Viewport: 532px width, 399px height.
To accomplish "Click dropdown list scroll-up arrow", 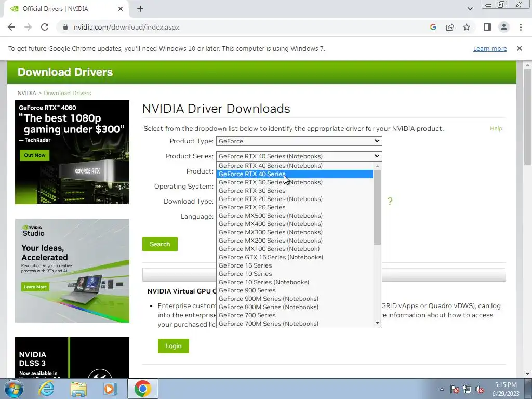I will click(x=377, y=166).
